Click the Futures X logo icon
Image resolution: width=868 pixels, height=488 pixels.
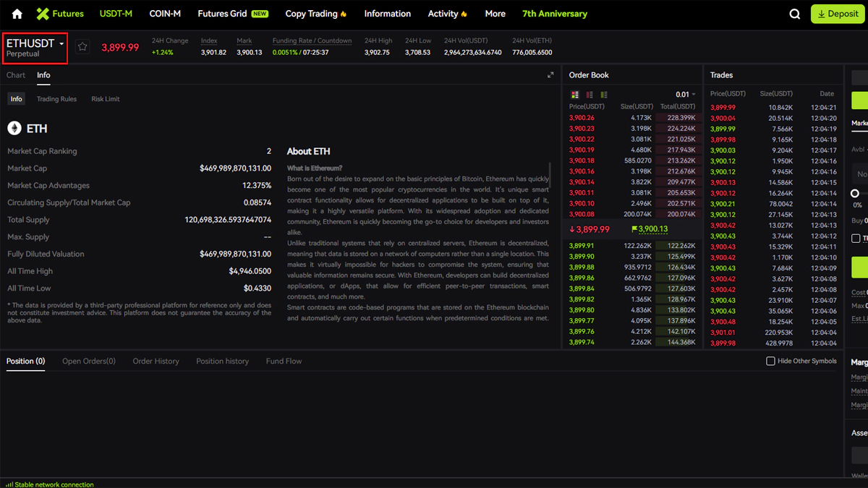coord(43,14)
